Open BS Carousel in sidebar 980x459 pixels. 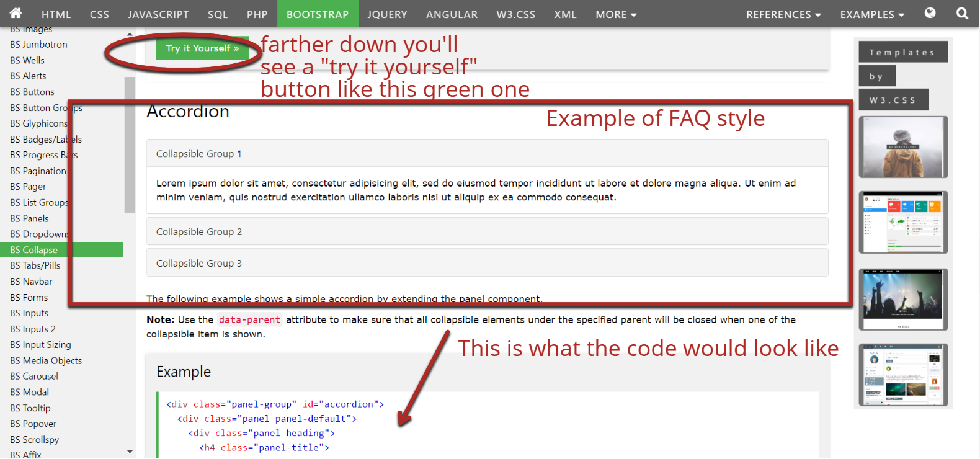click(x=34, y=377)
